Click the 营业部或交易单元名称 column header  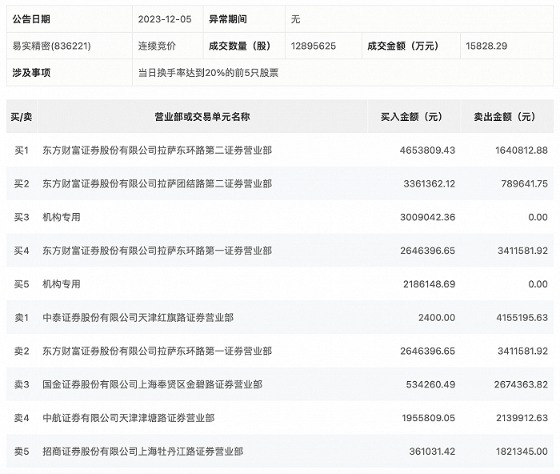pyautogui.click(x=202, y=117)
